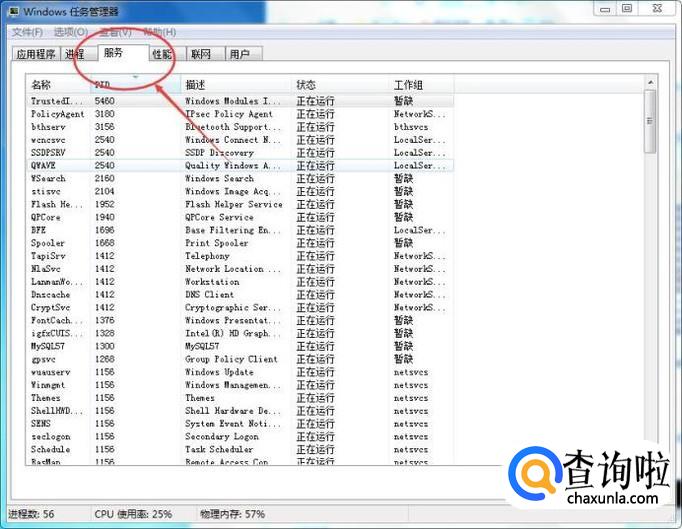Select the SSDPSRV service row
The height and width of the screenshot is (529, 682).
[240, 153]
